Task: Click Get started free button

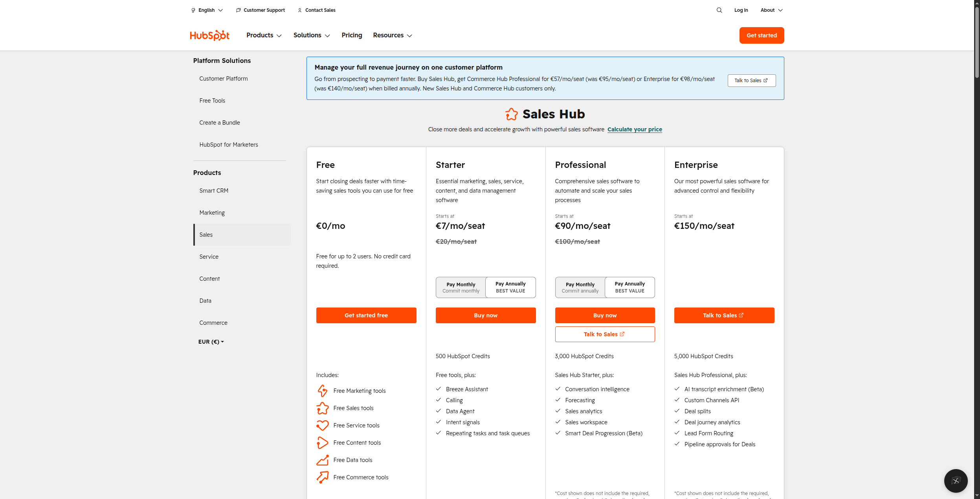Action: click(x=366, y=315)
